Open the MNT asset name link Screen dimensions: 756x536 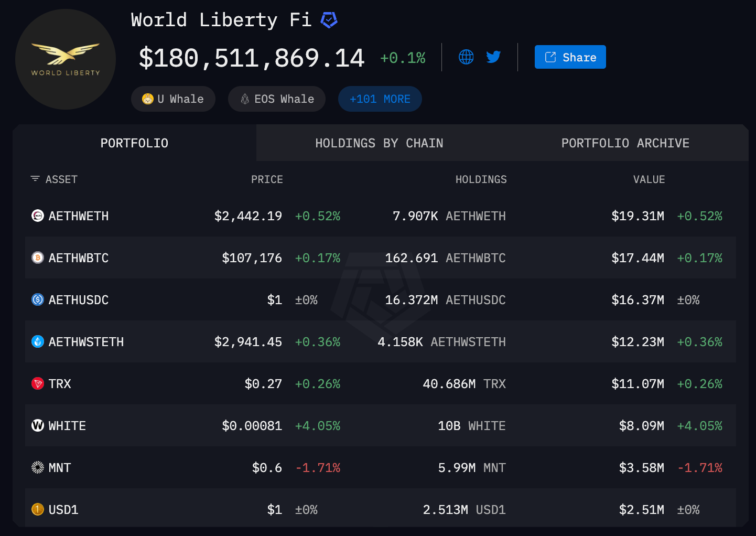point(59,468)
